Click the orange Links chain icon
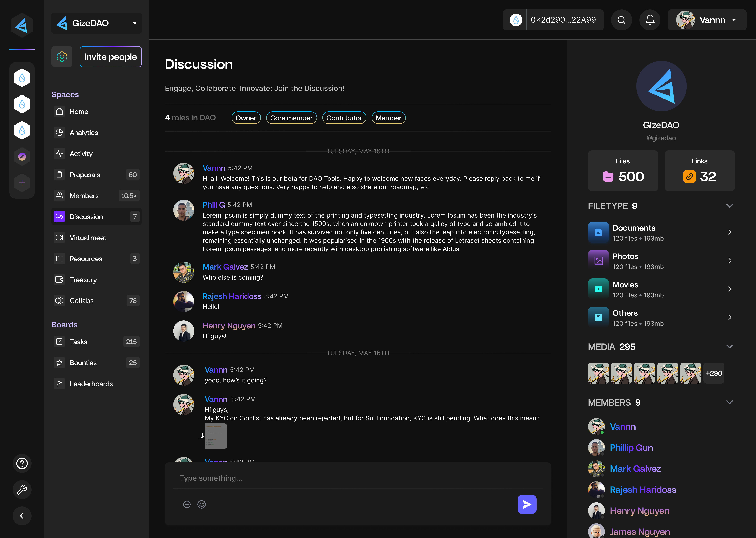 pyautogui.click(x=689, y=177)
